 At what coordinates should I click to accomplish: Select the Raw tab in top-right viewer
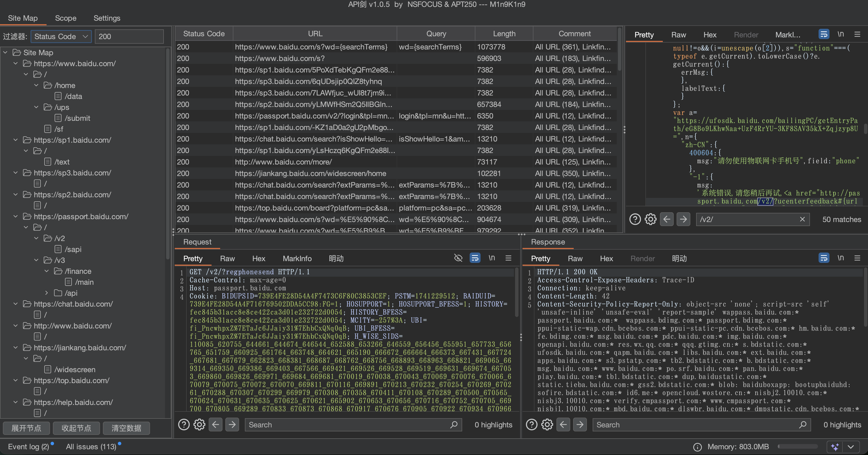[x=679, y=35]
